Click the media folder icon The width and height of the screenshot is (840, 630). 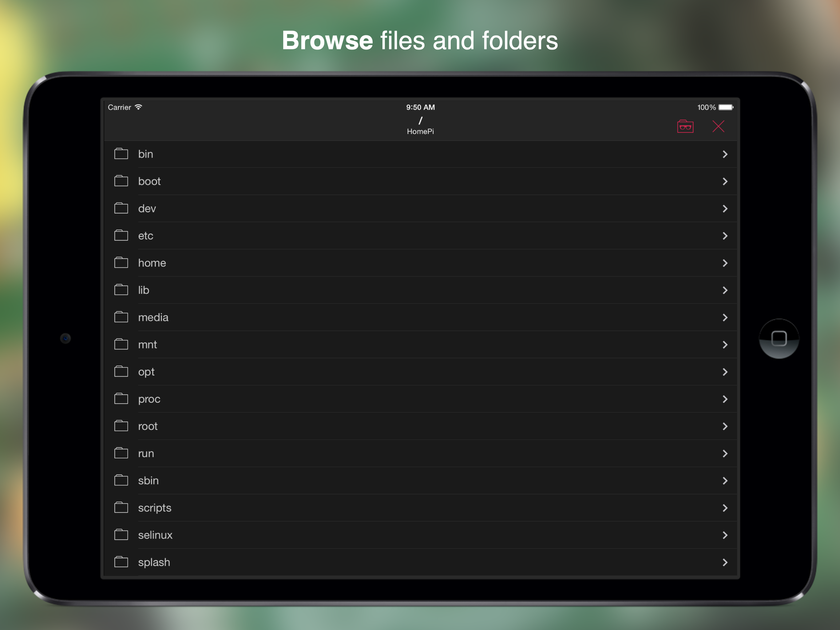pyautogui.click(x=121, y=317)
